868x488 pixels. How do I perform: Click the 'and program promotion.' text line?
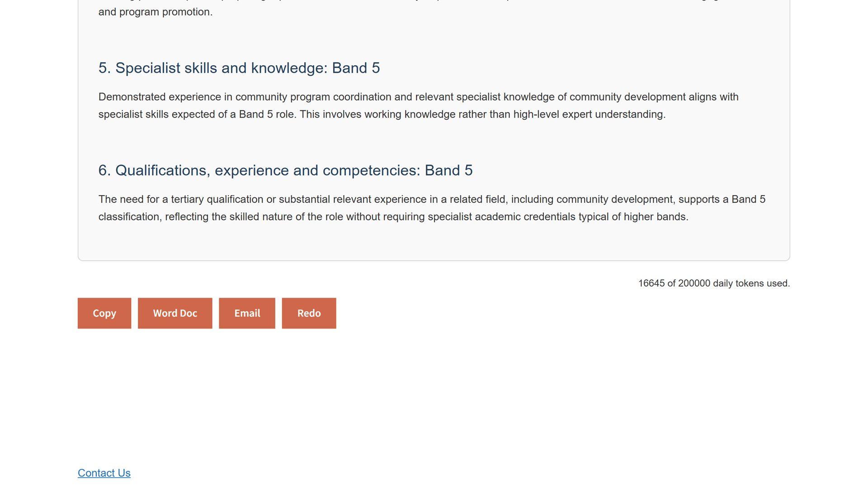click(x=156, y=12)
